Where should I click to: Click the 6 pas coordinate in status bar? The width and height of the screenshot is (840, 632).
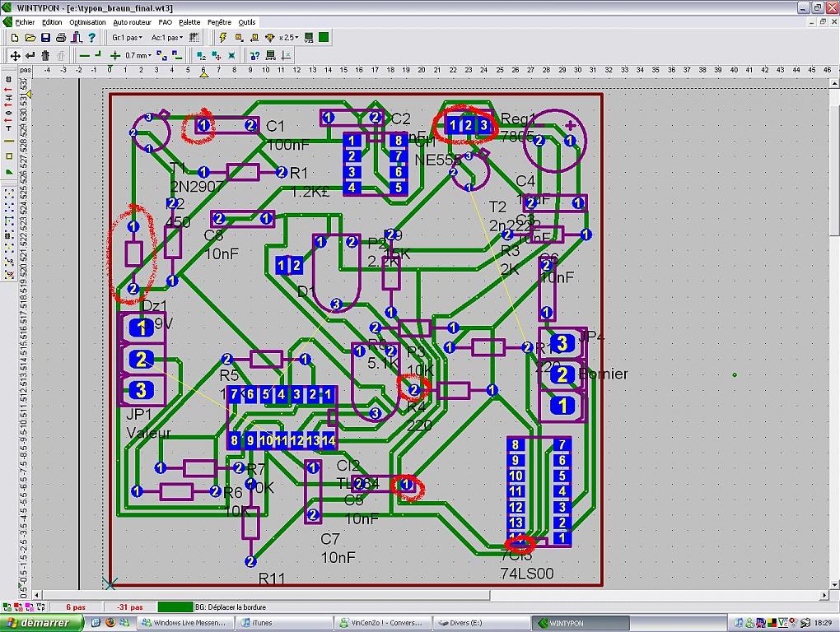76,606
